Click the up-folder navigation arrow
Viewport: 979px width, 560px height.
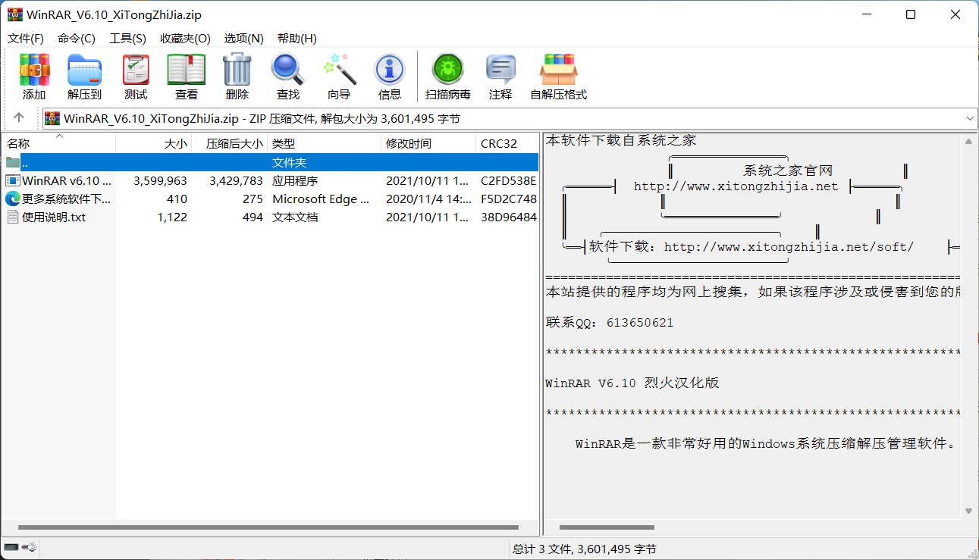[x=20, y=118]
